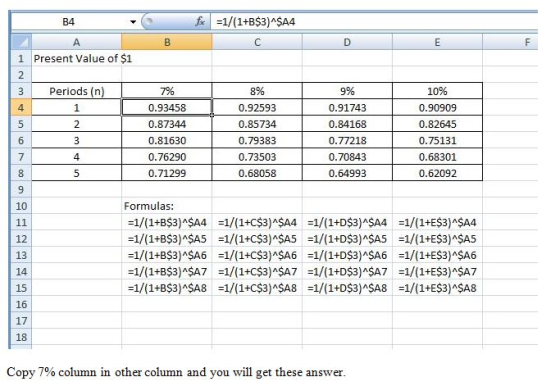
Task: Click period value 3 in column A
Action: 76,140
